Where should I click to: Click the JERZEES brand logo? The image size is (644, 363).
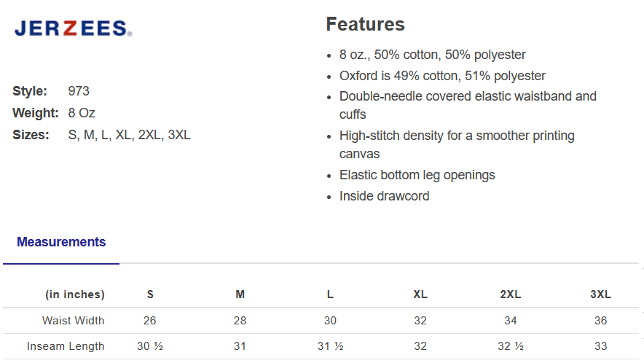coord(73,29)
